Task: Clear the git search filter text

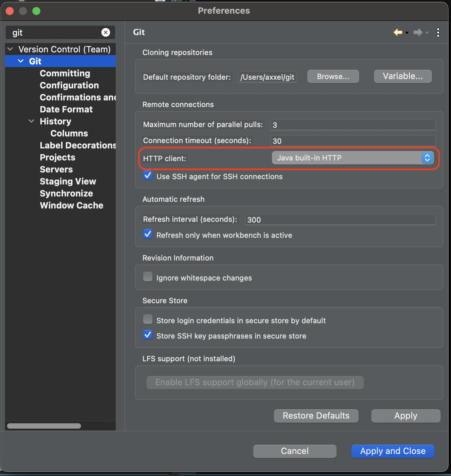Action: click(x=106, y=32)
